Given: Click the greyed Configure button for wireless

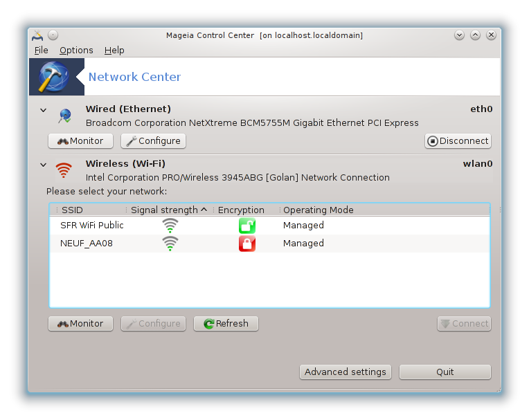Looking at the screenshot, I should click(x=153, y=324).
